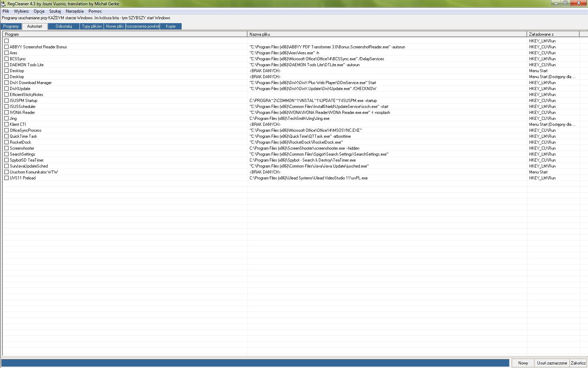This screenshot has width=588, height=368.
Task: Check the Ares entry checkbox
Action: (6, 53)
